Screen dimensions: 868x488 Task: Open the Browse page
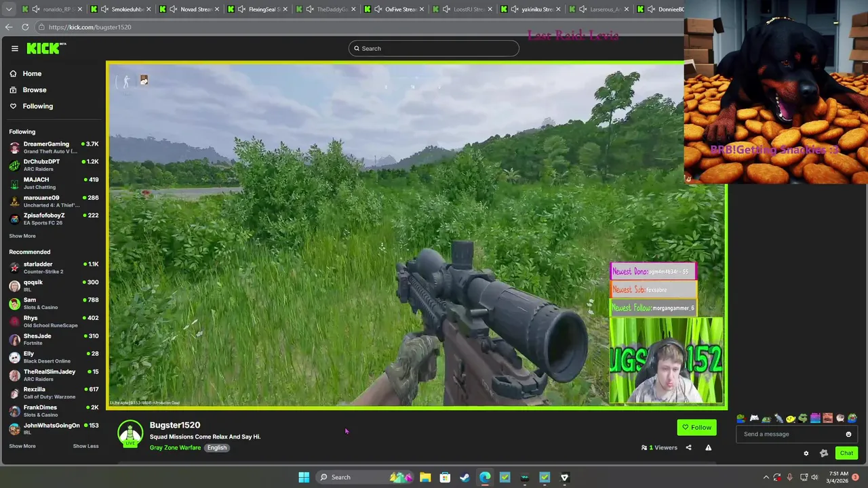34,89
